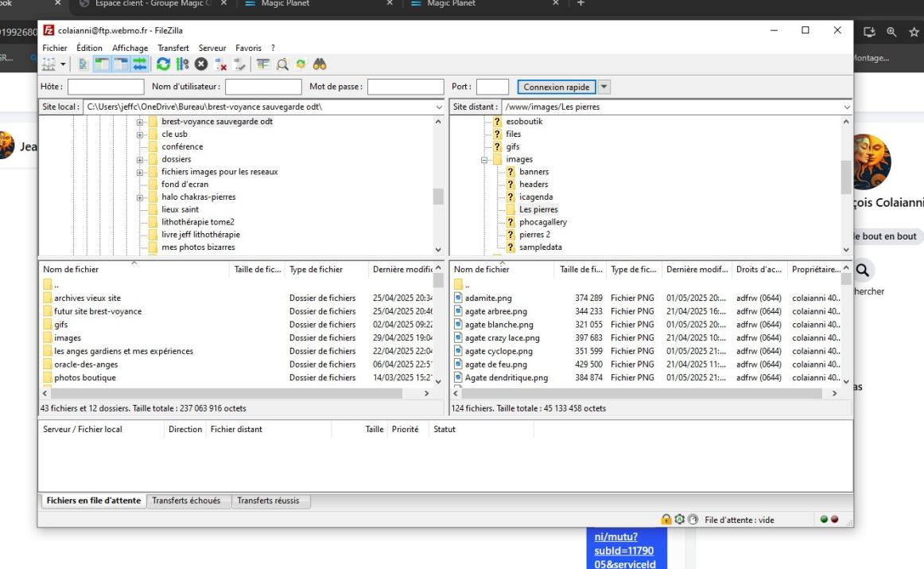
Task: Expand the 'cle usb' tree node
Action: 140,134
